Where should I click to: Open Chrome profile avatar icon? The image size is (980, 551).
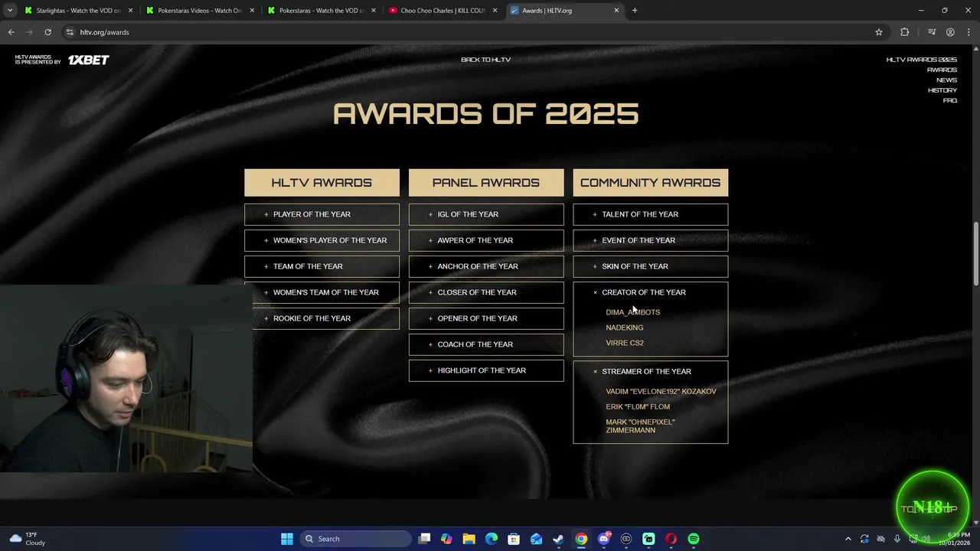point(950,32)
